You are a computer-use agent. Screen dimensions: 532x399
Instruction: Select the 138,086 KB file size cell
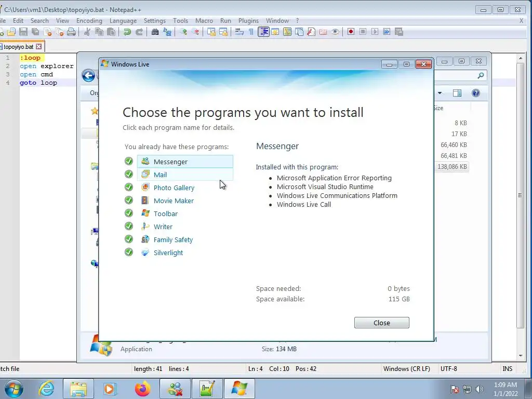click(x=452, y=167)
